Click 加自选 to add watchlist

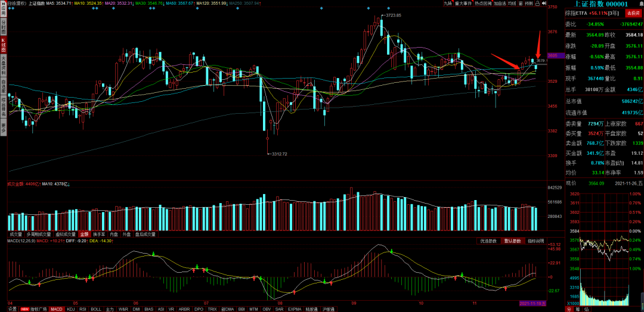[x=500, y=4]
